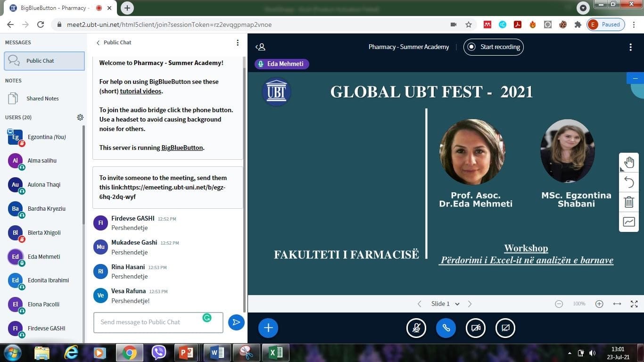Screen dimensions: 644x362
Task: Take a snapshot of the presentation
Action: pos(629,222)
